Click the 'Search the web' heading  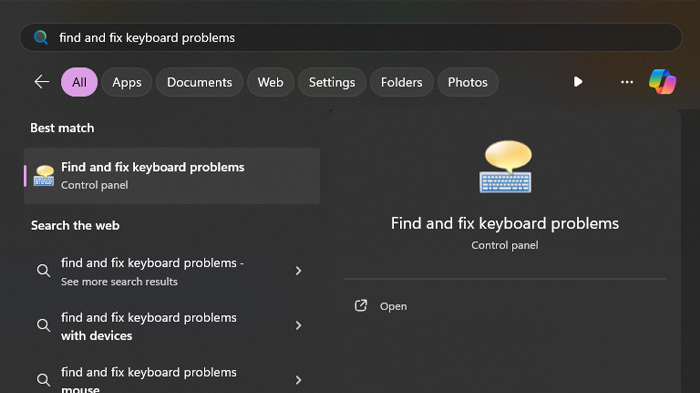tap(75, 226)
